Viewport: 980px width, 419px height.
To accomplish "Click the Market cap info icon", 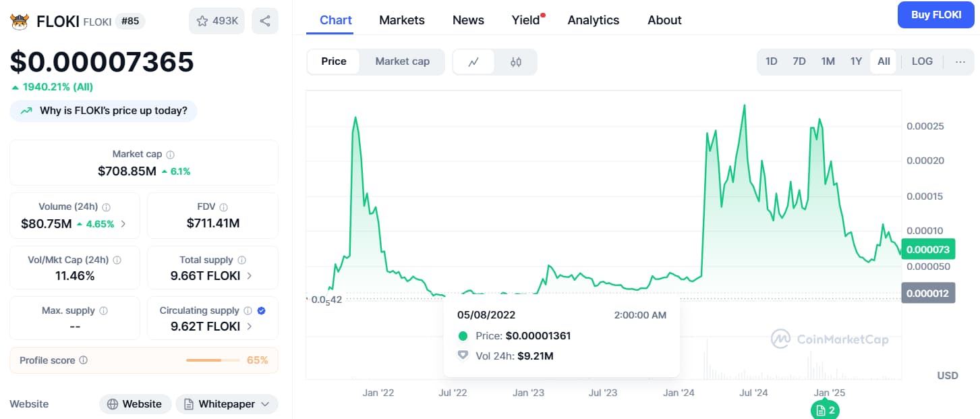I will point(171,155).
